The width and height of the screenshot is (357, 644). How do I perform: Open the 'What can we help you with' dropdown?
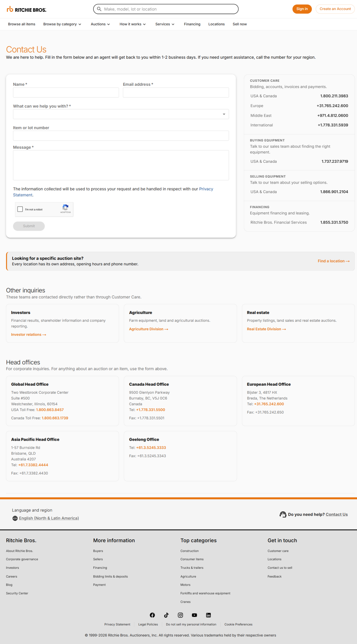[121, 114]
